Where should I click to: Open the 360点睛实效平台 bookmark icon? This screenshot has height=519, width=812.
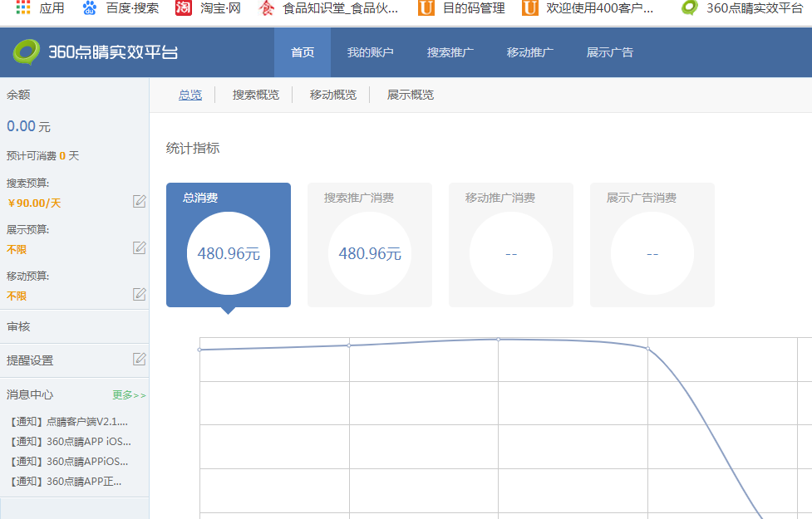[x=690, y=7]
